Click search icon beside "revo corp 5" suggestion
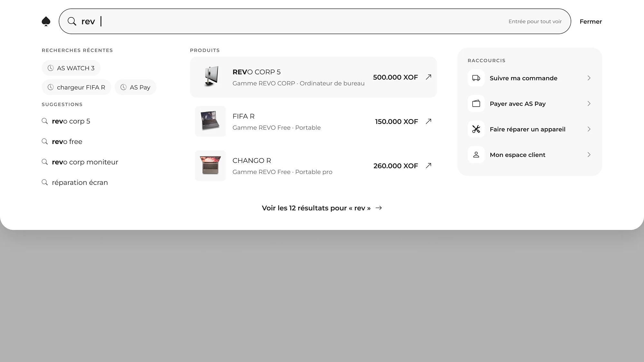 (x=45, y=121)
